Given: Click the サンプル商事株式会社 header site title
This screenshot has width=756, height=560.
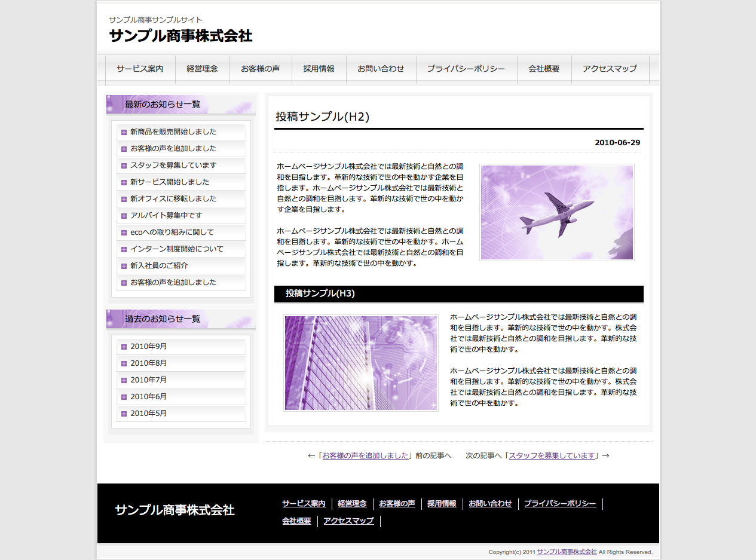Looking at the screenshot, I should [180, 36].
